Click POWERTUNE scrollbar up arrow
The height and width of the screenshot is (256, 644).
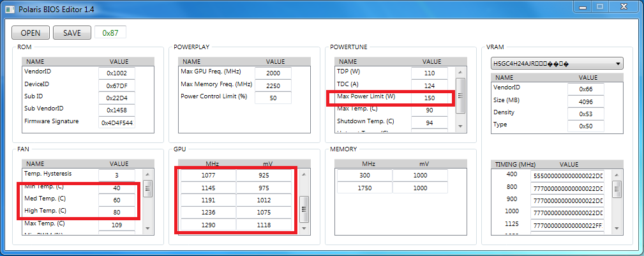[x=460, y=71]
